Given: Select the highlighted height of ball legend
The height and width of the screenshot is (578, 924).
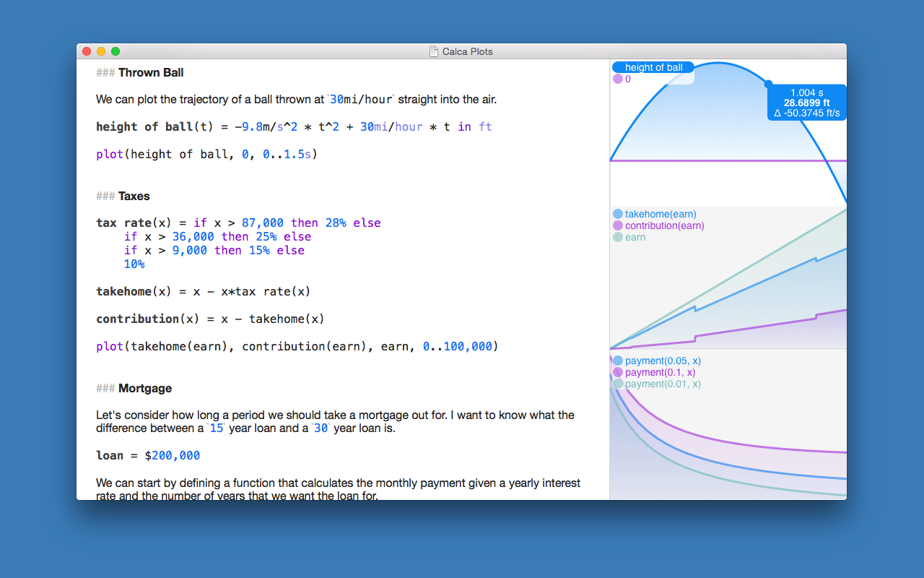Looking at the screenshot, I should (653, 67).
